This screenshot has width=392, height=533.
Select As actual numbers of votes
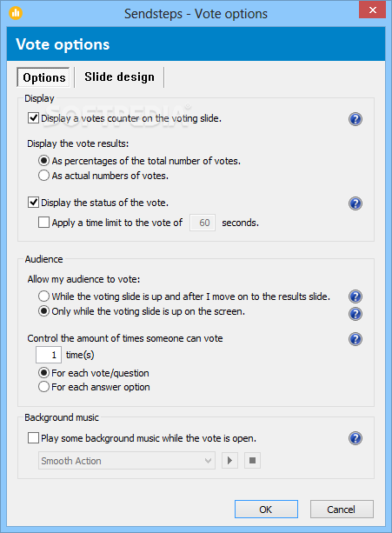43,176
